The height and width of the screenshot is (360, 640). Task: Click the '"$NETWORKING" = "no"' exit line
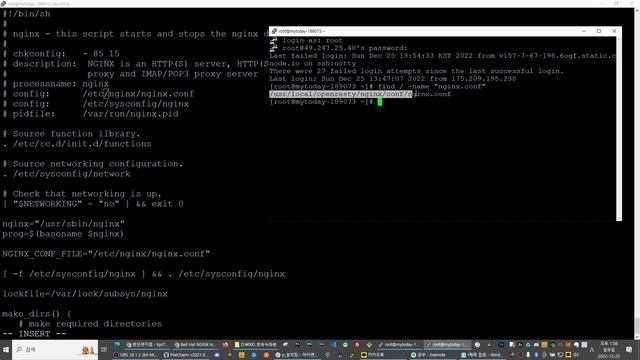click(x=93, y=204)
